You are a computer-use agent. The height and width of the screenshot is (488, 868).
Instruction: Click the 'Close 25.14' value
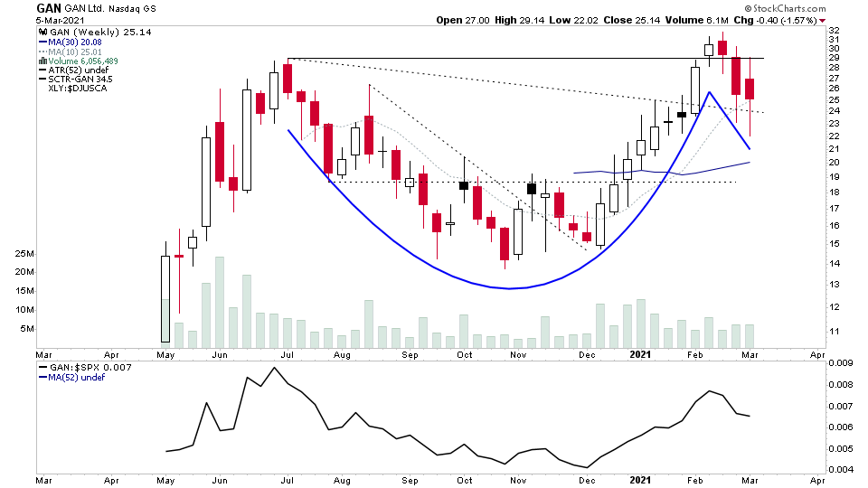click(x=632, y=20)
